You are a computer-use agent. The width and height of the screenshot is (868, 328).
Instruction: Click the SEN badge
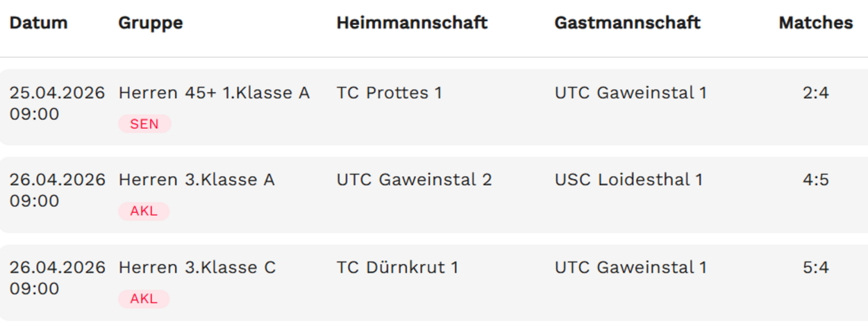tap(144, 124)
